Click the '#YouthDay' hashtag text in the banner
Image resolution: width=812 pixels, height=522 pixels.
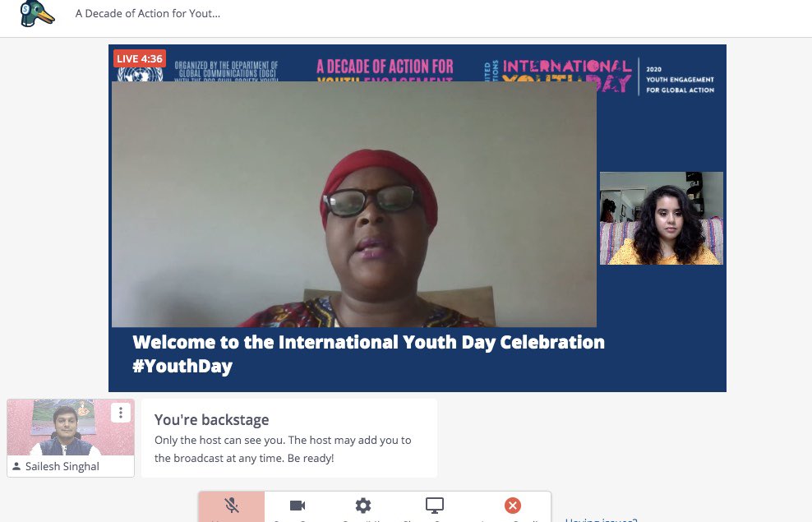pyautogui.click(x=182, y=366)
